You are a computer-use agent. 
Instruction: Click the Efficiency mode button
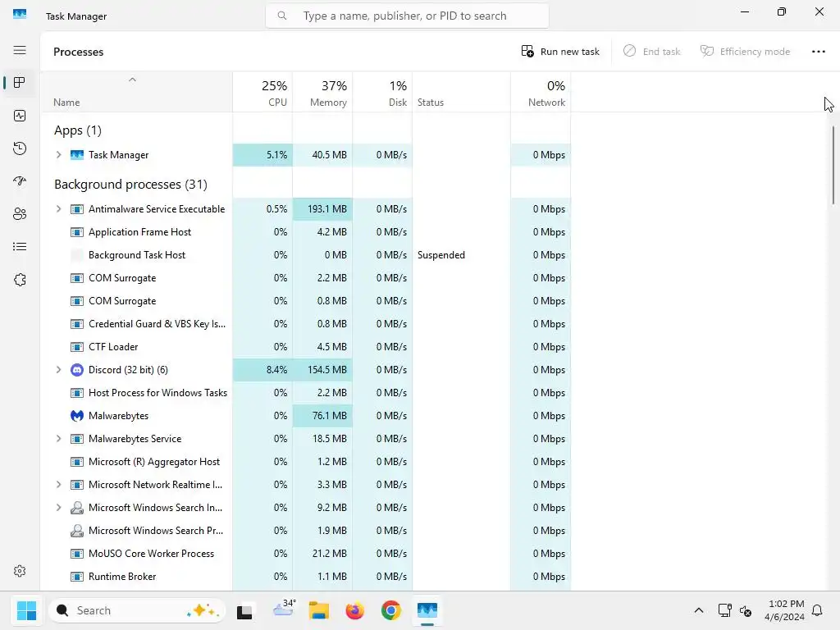tap(745, 52)
